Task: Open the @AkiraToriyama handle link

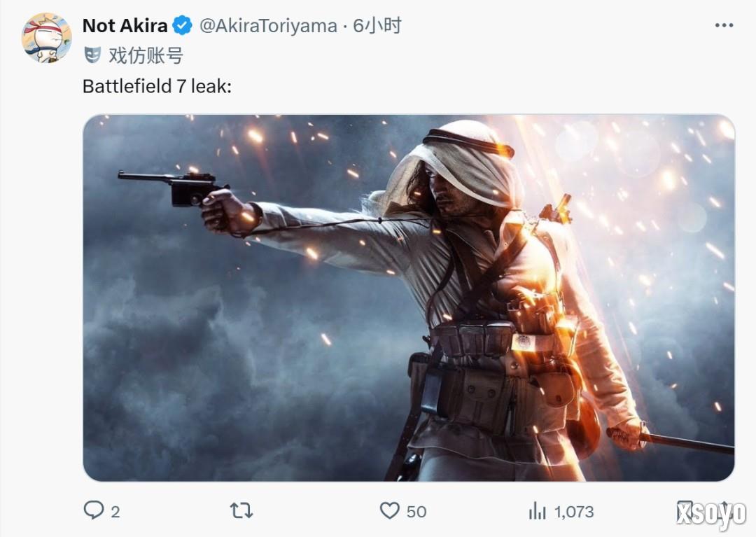Action: click(268, 26)
